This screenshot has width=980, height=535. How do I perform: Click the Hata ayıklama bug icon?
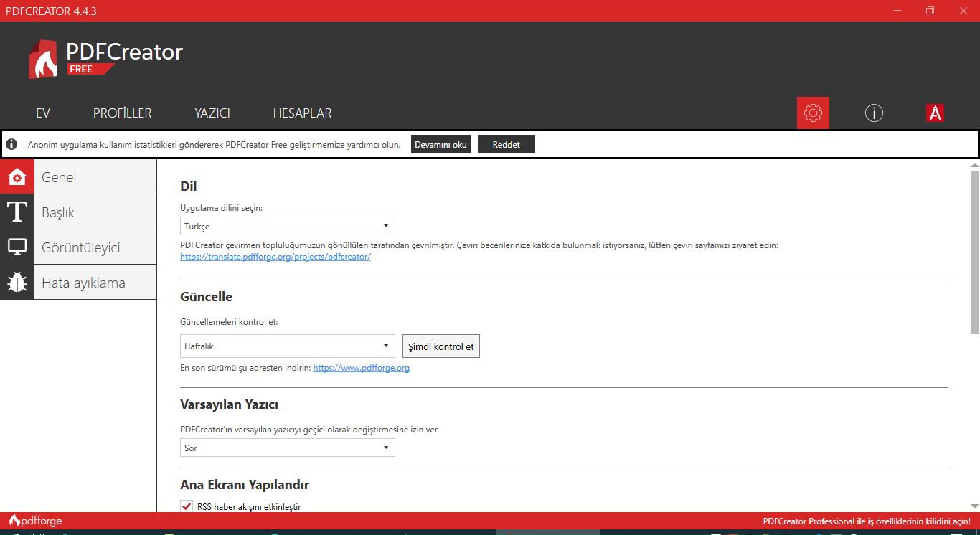(17, 282)
